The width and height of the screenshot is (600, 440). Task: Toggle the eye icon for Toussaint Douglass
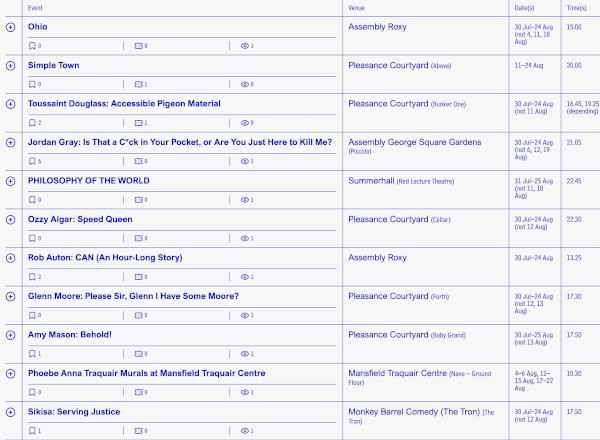(245, 123)
